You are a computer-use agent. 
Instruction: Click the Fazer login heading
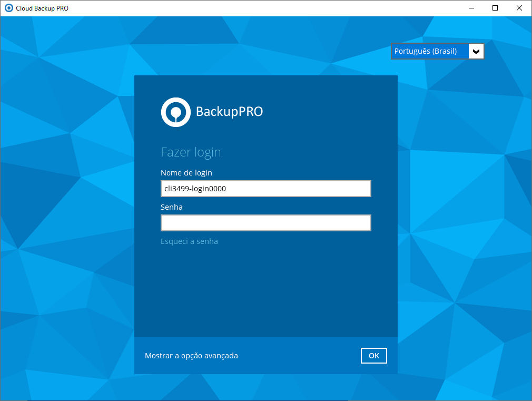coord(191,152)
